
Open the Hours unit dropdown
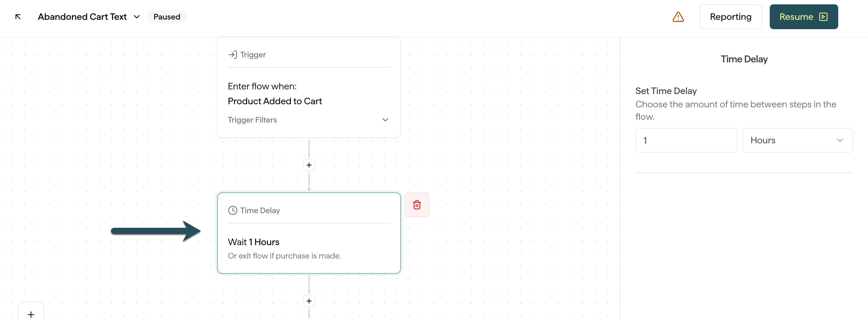coord(797,140)
